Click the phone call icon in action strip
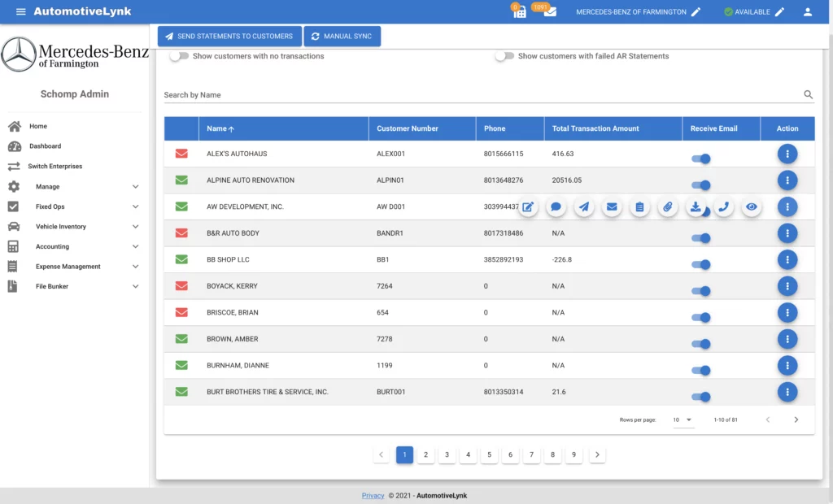The image size is (833, 504). point(723,207)
